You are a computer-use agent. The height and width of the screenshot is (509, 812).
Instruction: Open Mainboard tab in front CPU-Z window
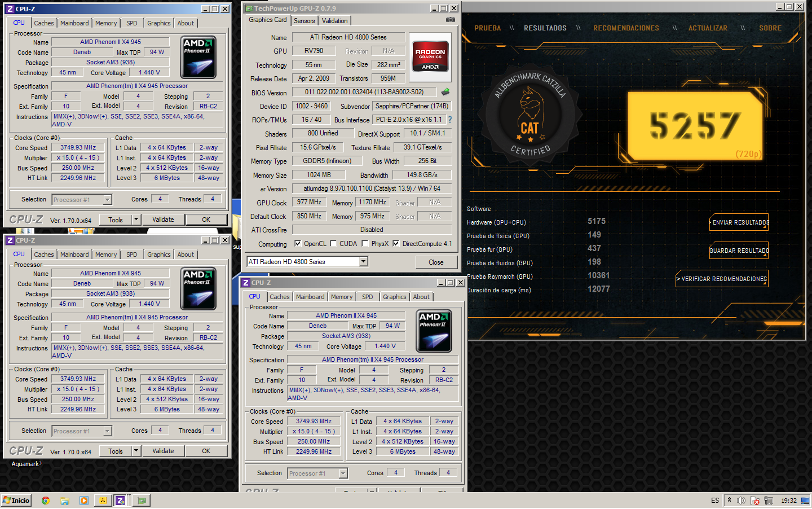tap(310, 297)
